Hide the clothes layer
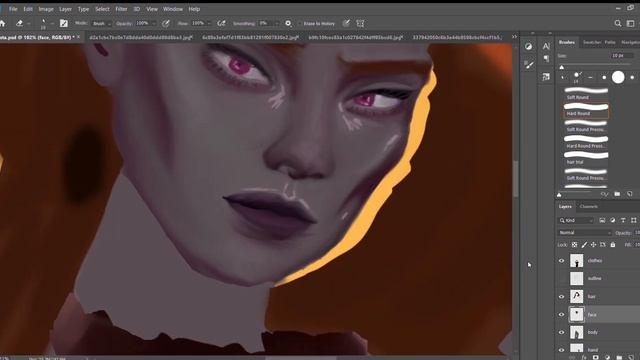This screenshot has height=360, width=640. [562, 260]
